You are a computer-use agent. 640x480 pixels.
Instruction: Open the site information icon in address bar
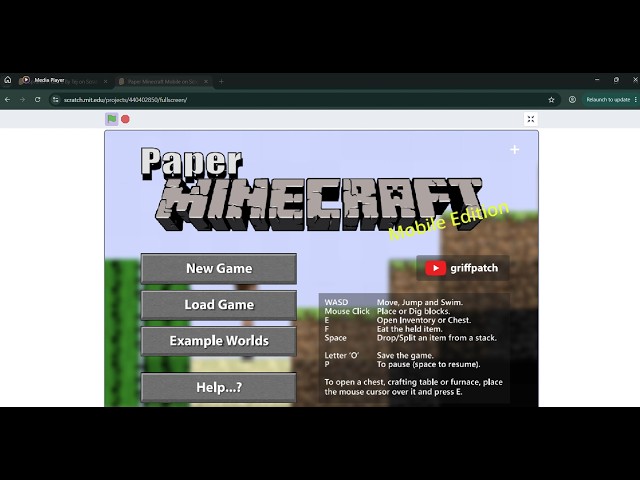click(56, 100)
